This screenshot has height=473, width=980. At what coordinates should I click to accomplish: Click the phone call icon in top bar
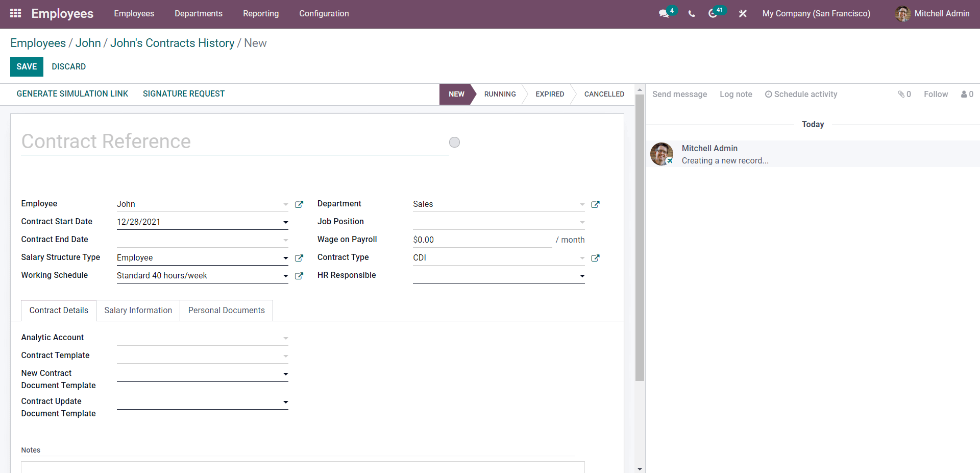tap(692, 14)
